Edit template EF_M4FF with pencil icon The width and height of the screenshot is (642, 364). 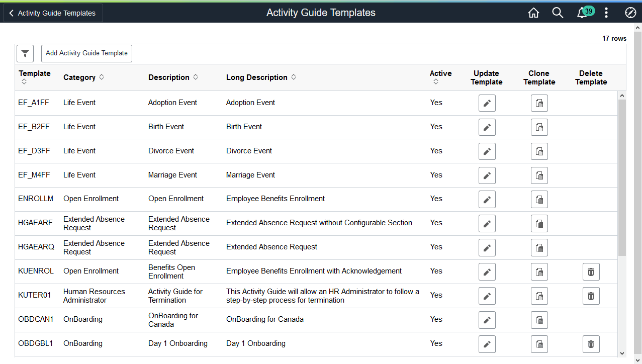pyautogui.click(x=487, y=175)
